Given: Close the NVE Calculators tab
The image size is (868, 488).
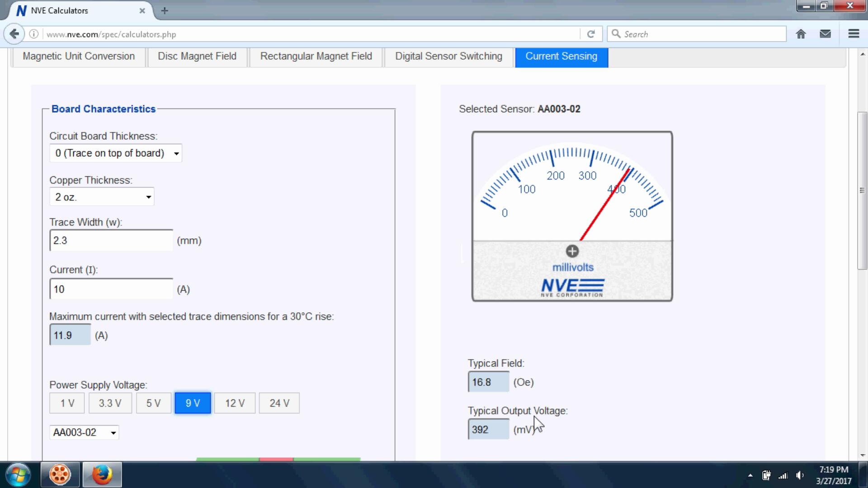Looking at the screenshot, I should pyautogui.click(x=142, y=10).
